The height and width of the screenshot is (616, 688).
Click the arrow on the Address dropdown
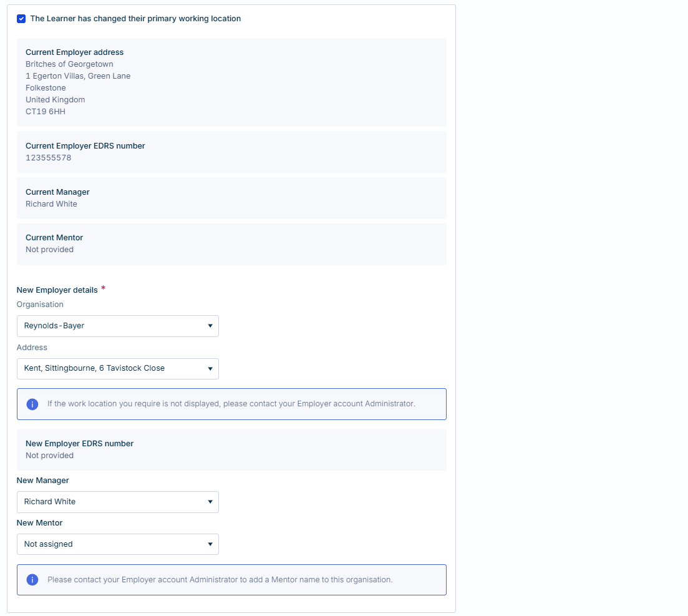click(x=210, y=368)
